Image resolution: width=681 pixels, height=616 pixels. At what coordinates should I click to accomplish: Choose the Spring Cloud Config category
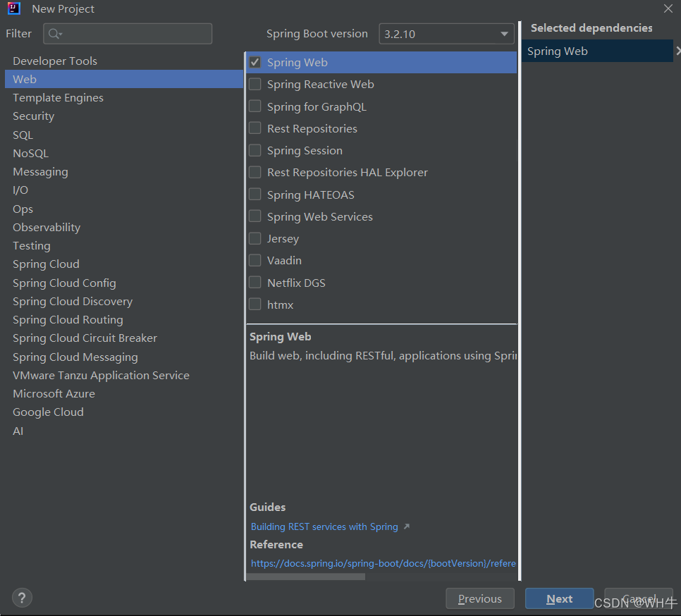click(124, 283)
